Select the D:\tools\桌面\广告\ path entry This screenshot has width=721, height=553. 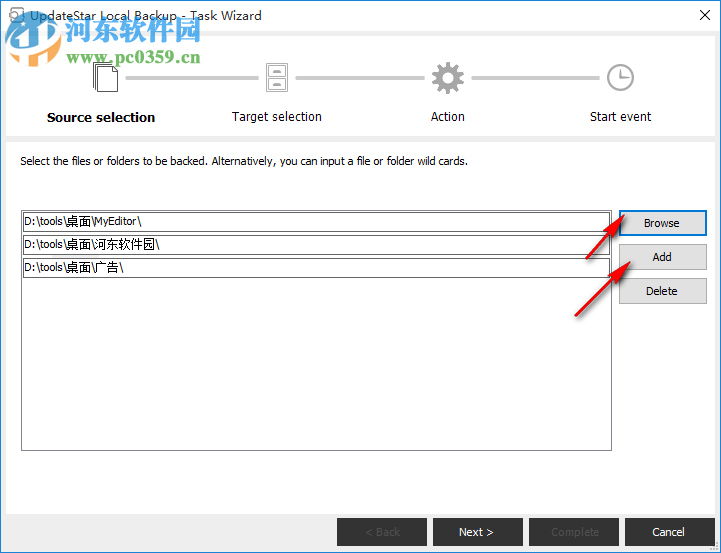[x=316, y=268]
